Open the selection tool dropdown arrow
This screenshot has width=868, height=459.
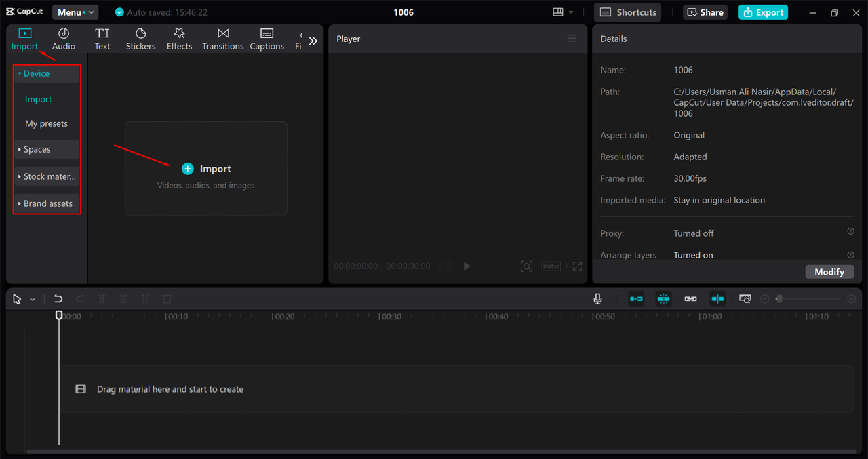[x=32, y=300]
